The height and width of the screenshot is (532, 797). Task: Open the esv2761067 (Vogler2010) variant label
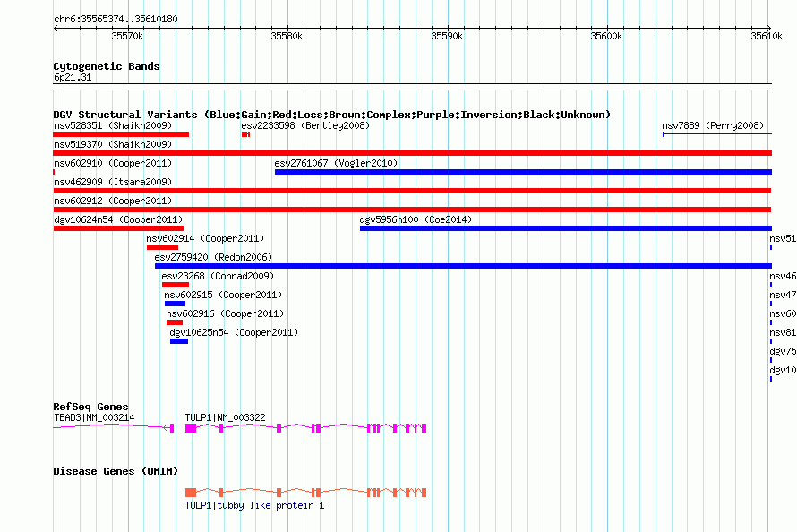tap(336, 163)
